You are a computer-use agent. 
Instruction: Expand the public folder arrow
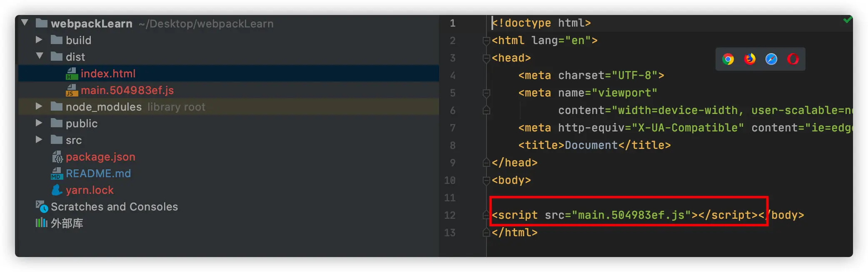point(39,123)
